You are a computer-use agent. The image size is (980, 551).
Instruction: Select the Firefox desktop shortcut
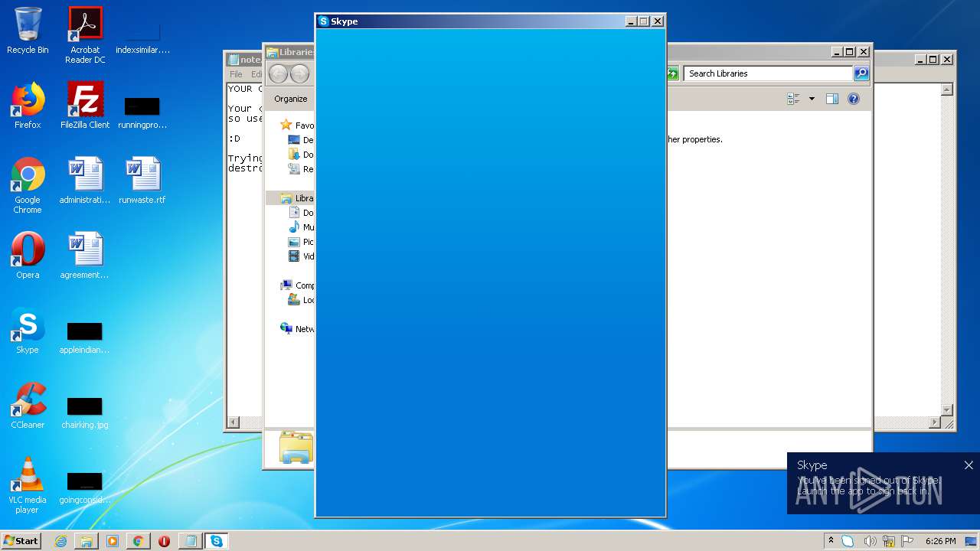tap(28, 106)
